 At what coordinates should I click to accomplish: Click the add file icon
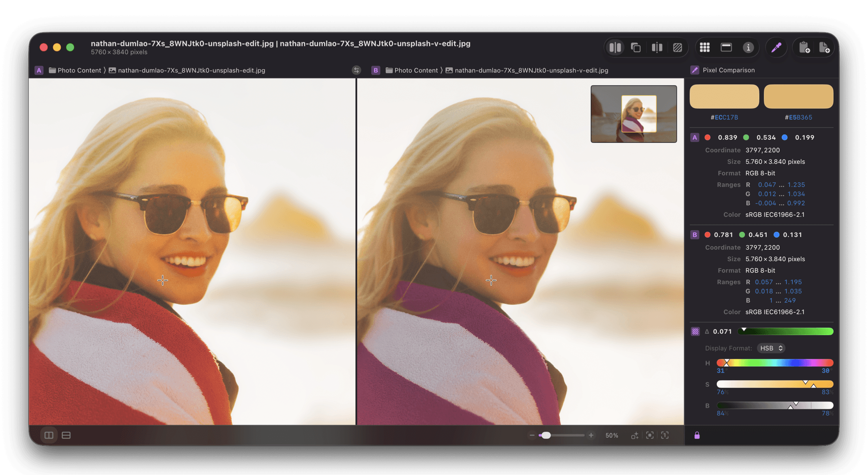[x=824, y=48]
